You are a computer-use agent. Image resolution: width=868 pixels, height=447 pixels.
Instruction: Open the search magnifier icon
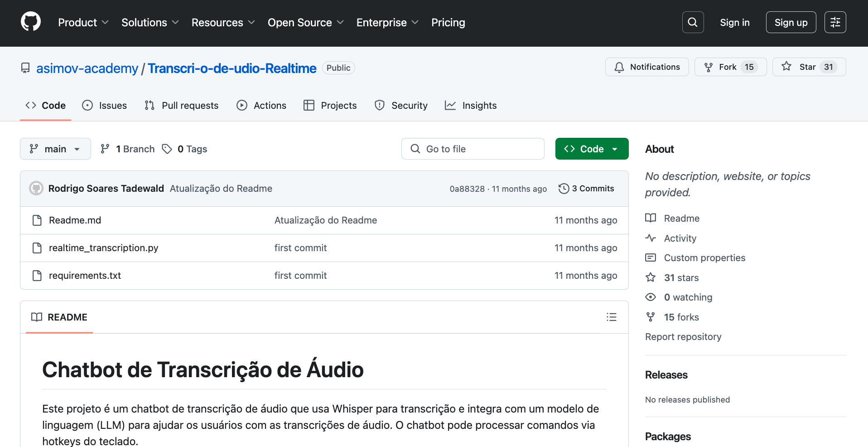coord(693,22)
